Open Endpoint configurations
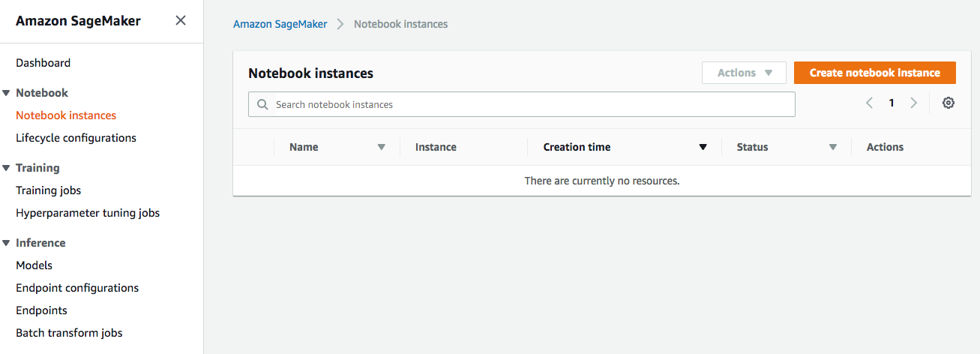This screenshot has width=980, height=354. pyautogui.click(x=77, y=288)
